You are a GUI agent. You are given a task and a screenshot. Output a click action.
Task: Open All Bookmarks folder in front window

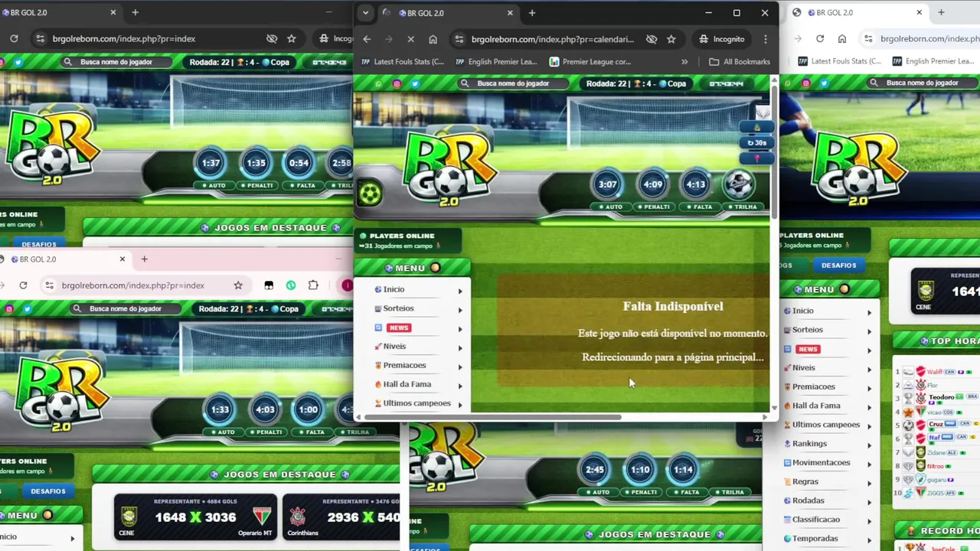pos(740,62)
